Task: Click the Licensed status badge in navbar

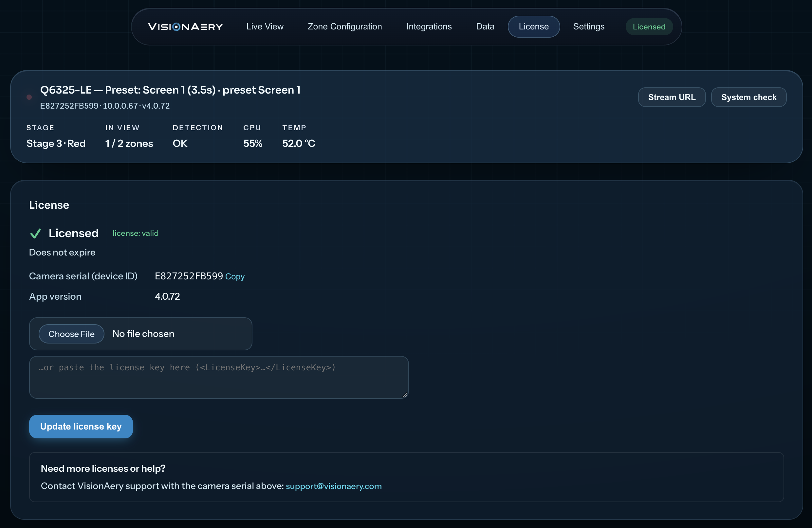Action: point(649,26)
